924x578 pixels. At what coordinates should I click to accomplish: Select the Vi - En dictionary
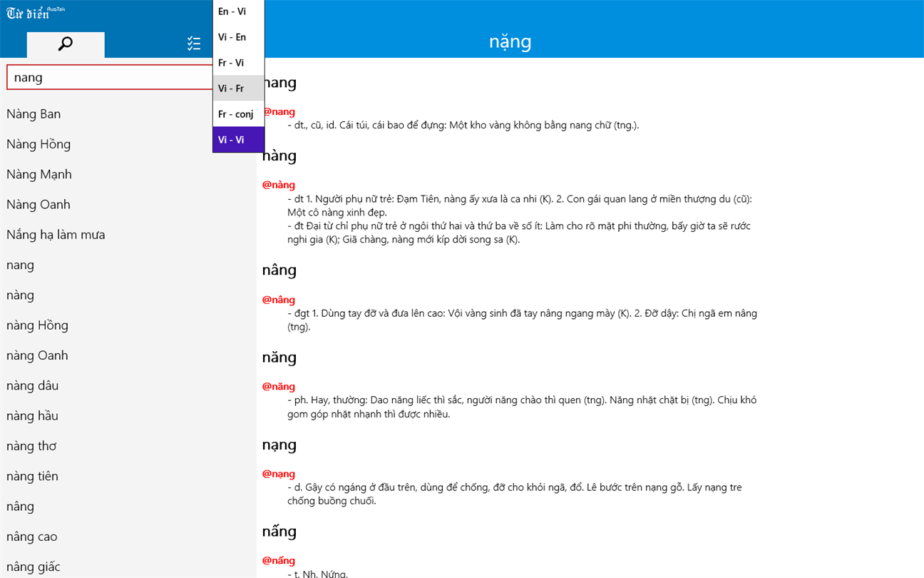point(238,37)
